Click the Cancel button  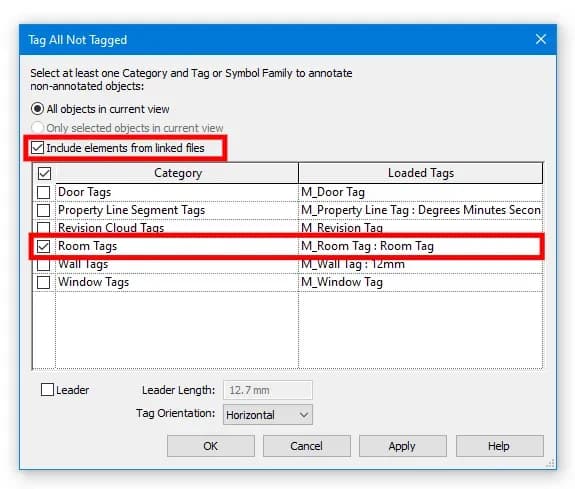click(307, 446)
